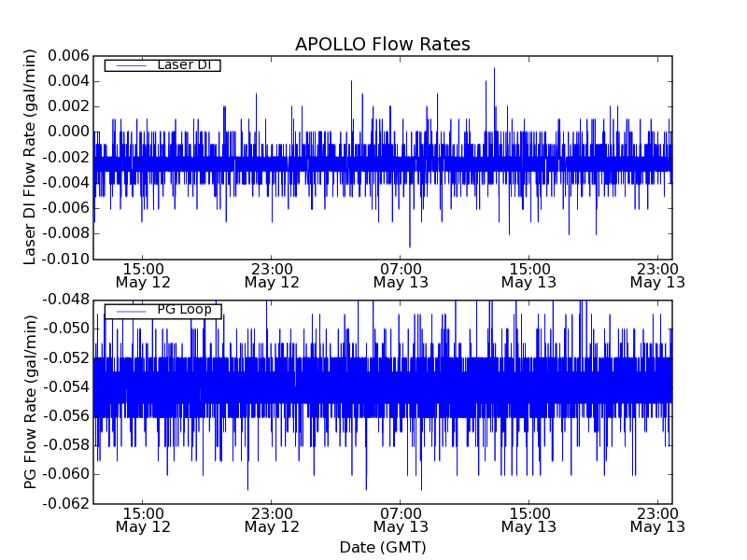747x560 pixels.
Task: Click the -0.010 tick label on top plot
Action: (x=63, y=259)
